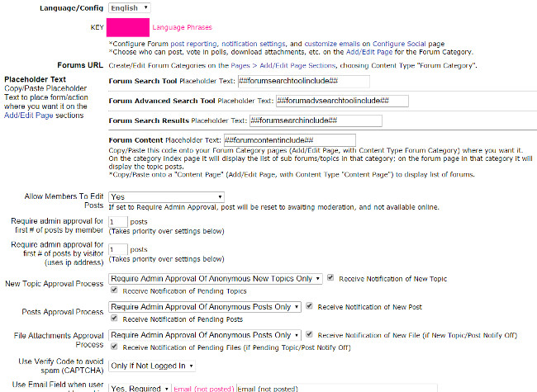Open the Language/Config English dropdown

click(x=130, y=7)
